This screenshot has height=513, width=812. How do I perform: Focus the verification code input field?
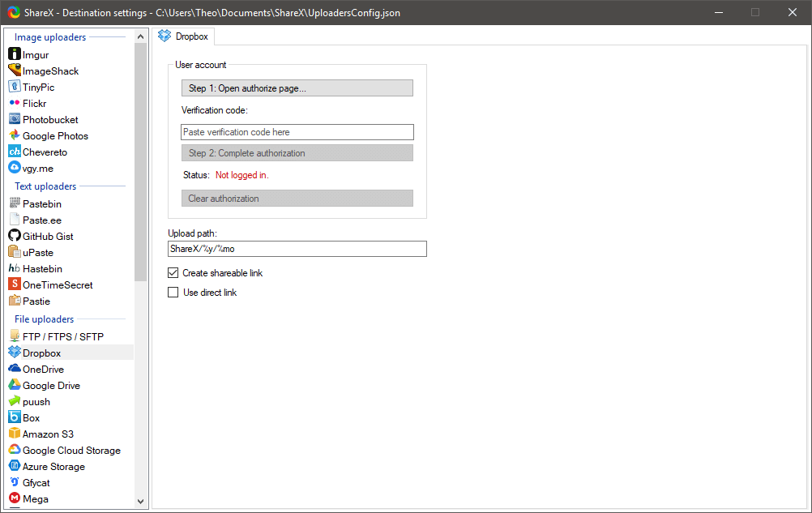point(297,132)
